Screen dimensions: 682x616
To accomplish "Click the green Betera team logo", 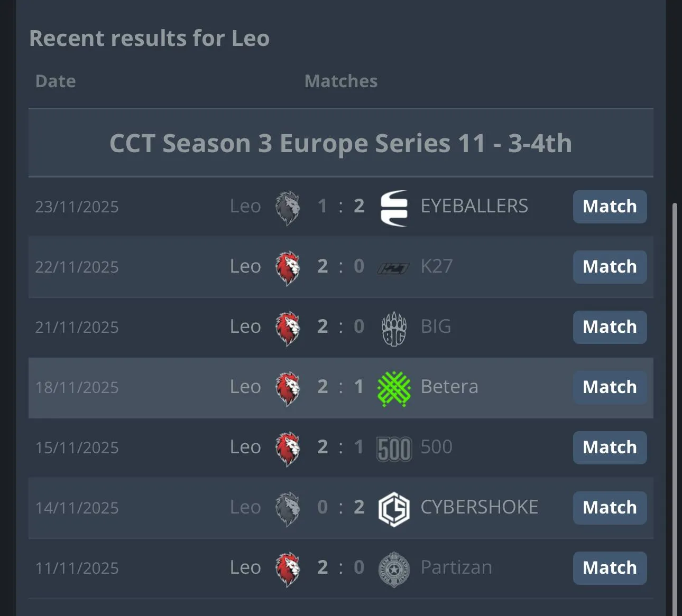I will [x=394, y=388].
